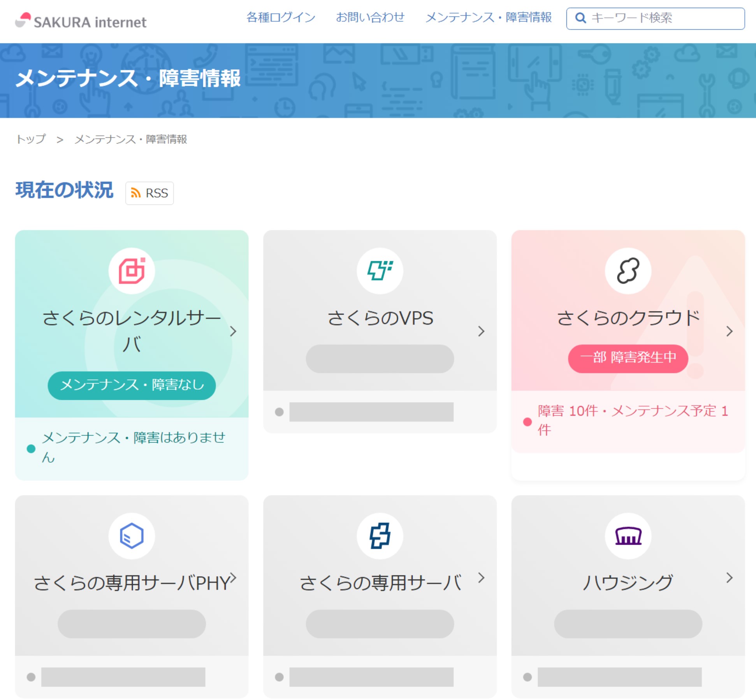756x700 pixels.
Task: Click the さくらのVPS service icon
Action: (x=380, y=271)
